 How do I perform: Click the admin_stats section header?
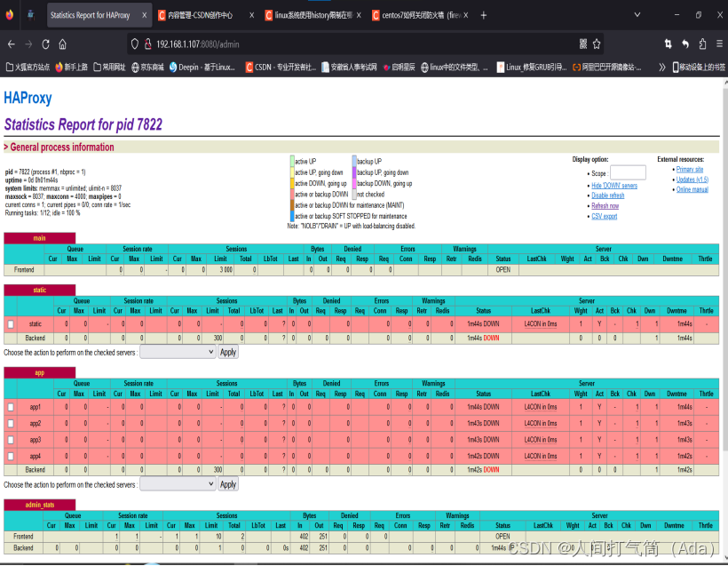[x=39, y=505]
